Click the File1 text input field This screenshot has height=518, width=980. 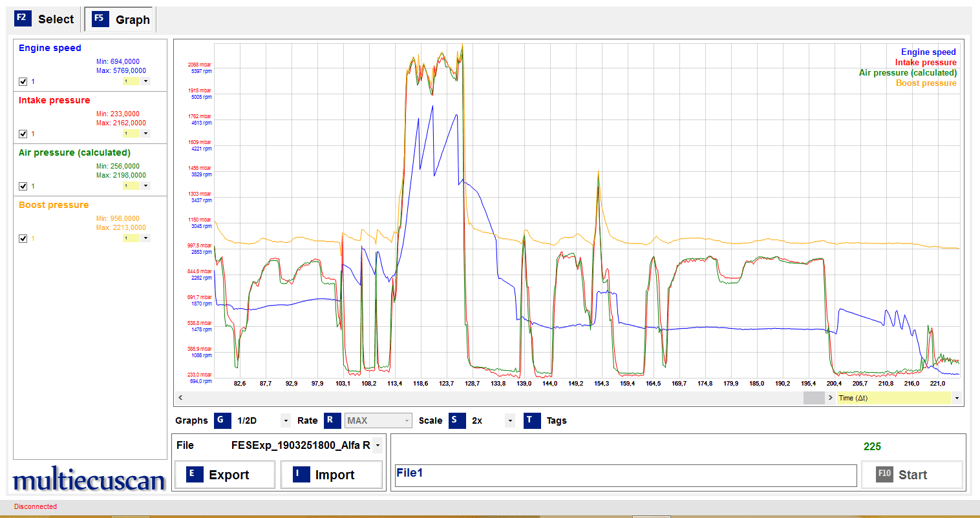click(625, 475)
